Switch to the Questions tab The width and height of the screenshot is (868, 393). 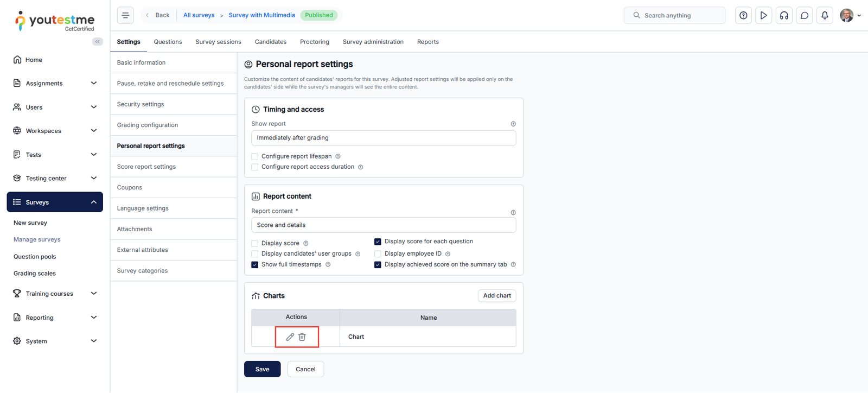pyautogui.click(x=168, y=42)
